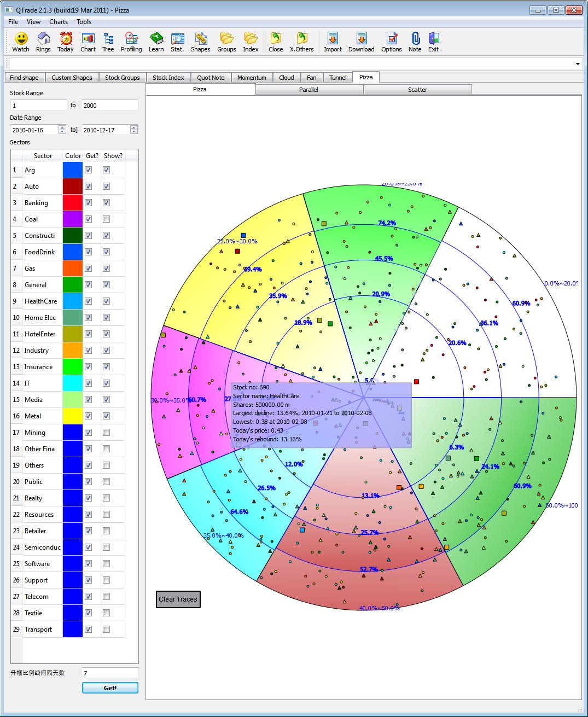Click the up arrow on the start date spinner
The image size is (588, 717).
click(x=63, y=127)
